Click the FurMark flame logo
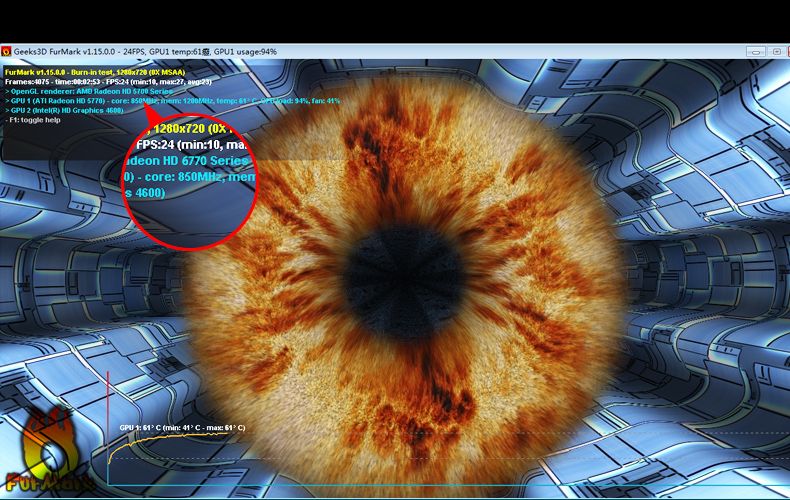 coord(48,450)
